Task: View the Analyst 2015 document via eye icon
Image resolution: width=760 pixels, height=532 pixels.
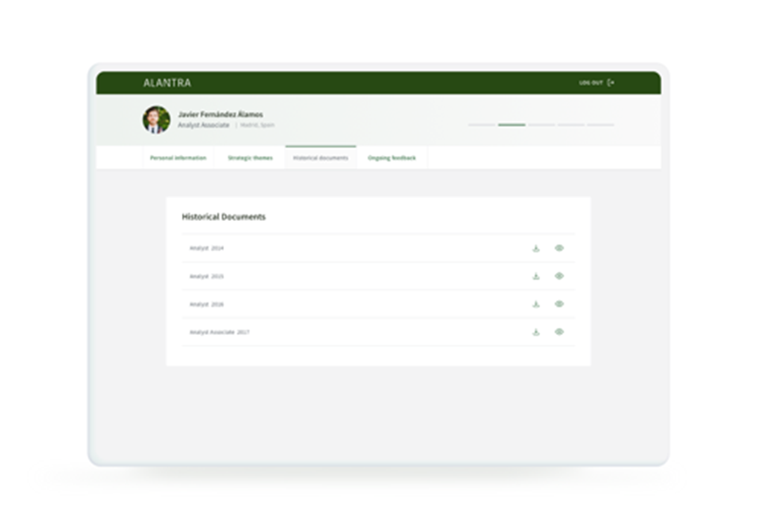Action: [559, 276]
